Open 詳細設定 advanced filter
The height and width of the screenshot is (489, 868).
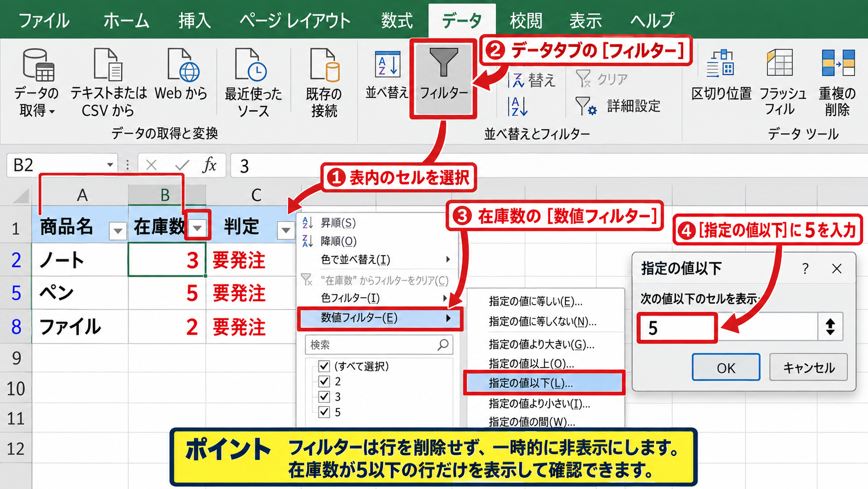(x=618, y=106)
